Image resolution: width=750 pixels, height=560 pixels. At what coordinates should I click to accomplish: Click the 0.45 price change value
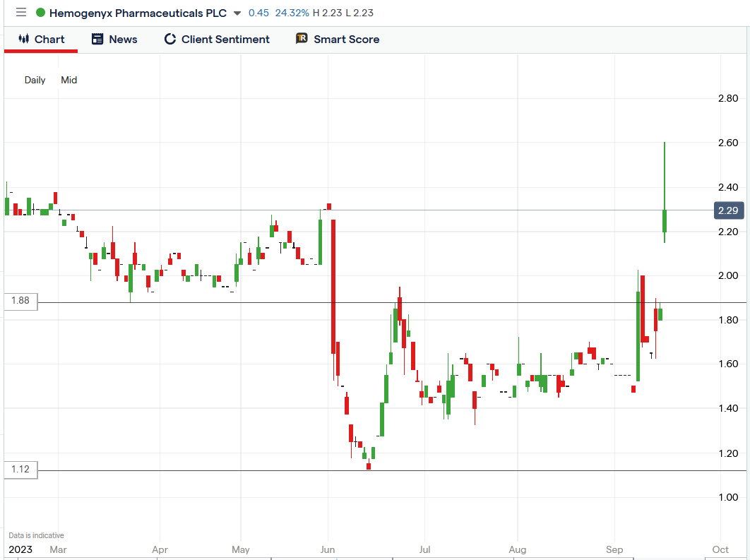(258, 13)
